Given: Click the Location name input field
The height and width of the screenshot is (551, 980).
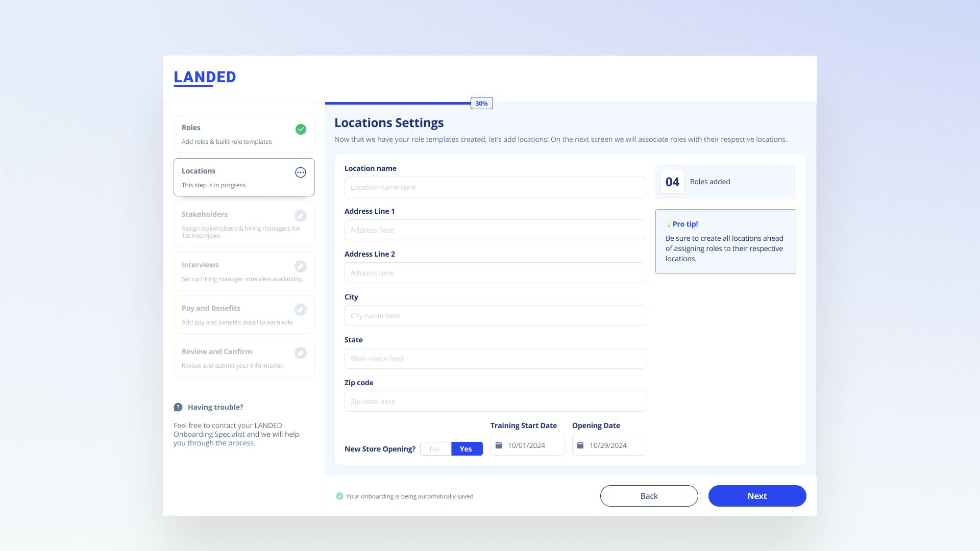Looking at the screenshot, I should pos(495,187).
